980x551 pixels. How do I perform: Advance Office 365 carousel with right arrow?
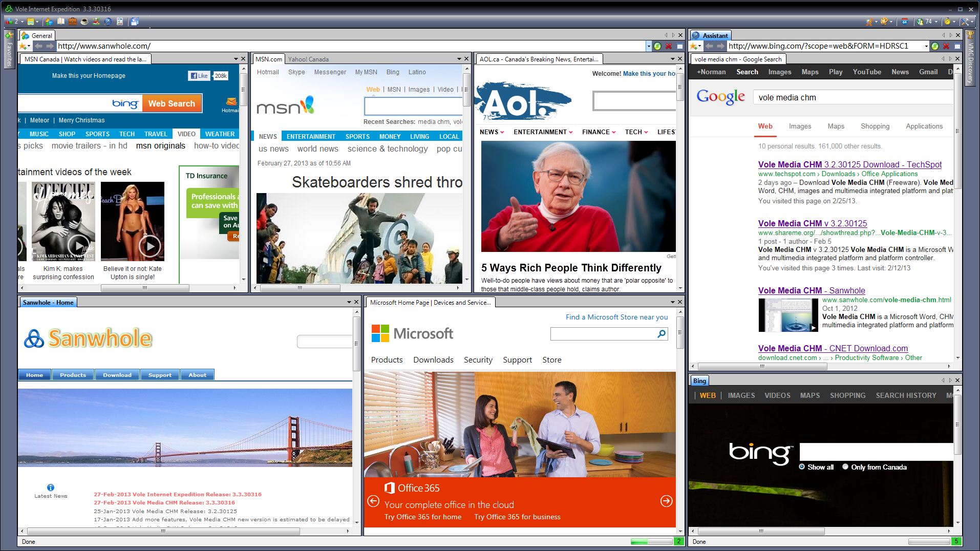coord(666,501)
